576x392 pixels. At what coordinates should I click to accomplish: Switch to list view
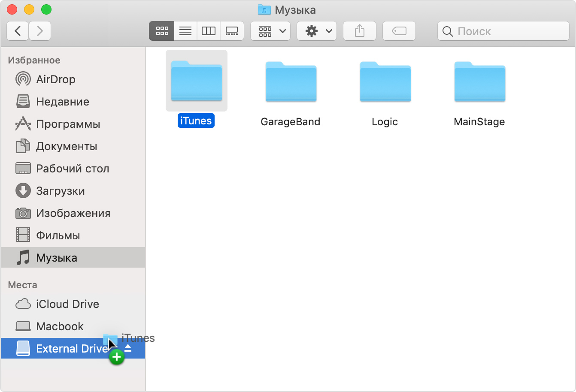tap(185, 31)
